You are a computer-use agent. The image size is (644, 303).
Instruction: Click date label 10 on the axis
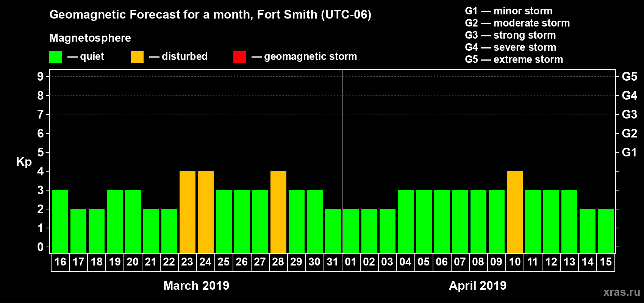[x=515, y=262]
